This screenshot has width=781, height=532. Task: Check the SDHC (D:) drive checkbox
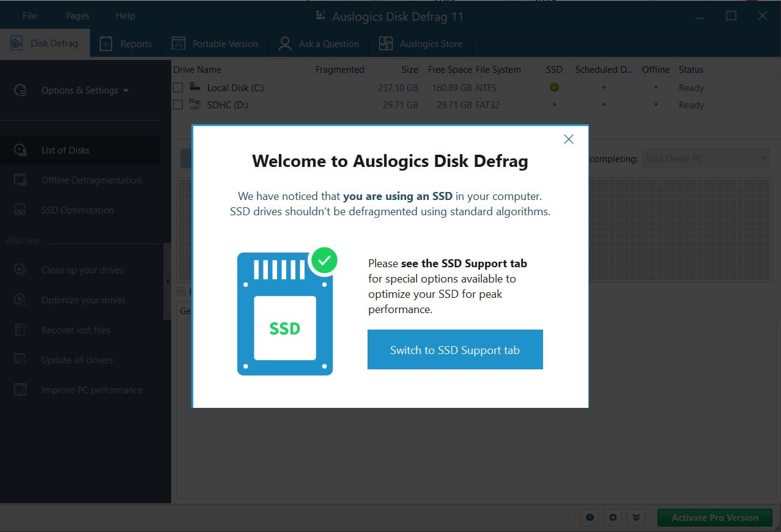(x=178, y=105)
